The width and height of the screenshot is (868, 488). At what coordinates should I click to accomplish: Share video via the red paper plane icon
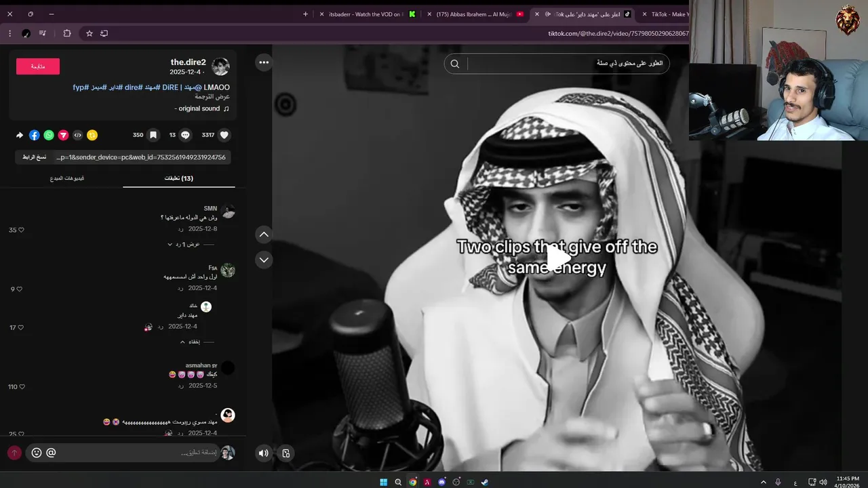pyautogui.click(x=63, y=135)
